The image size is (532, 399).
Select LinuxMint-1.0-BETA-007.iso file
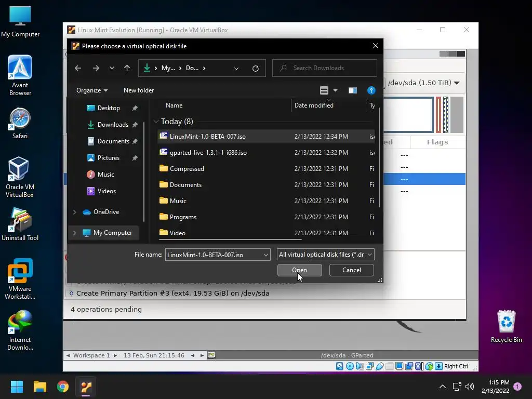[266, 137]
